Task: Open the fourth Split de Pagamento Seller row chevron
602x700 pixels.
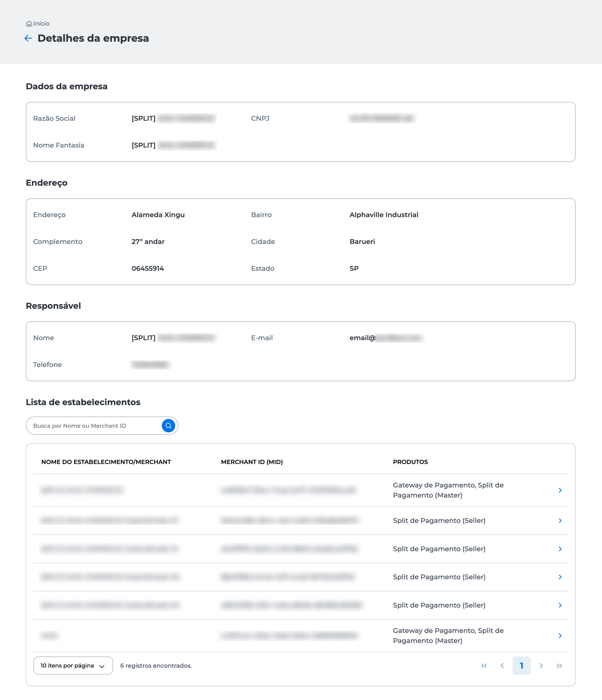Action: pos(560,605)
